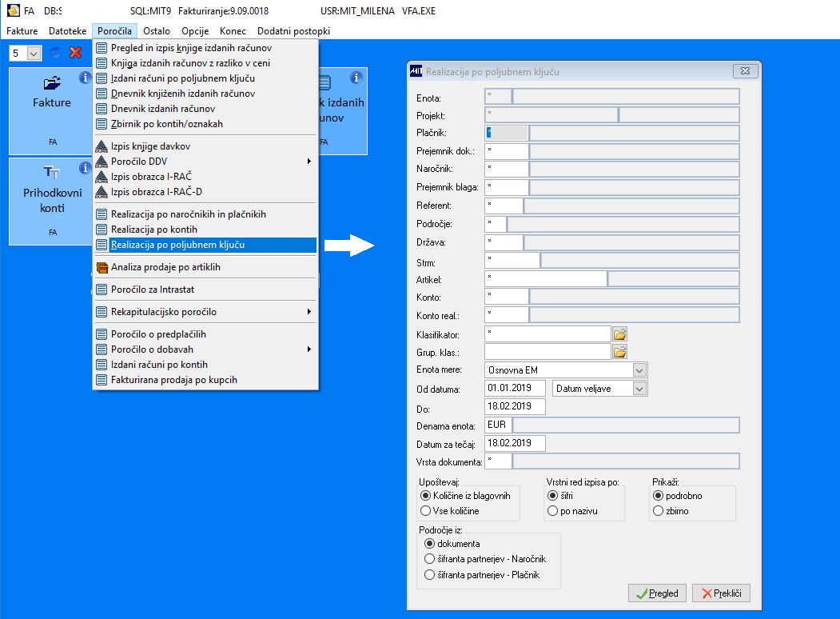
Task: Open the Datoteke menu
Action: (x=67, y=31)
